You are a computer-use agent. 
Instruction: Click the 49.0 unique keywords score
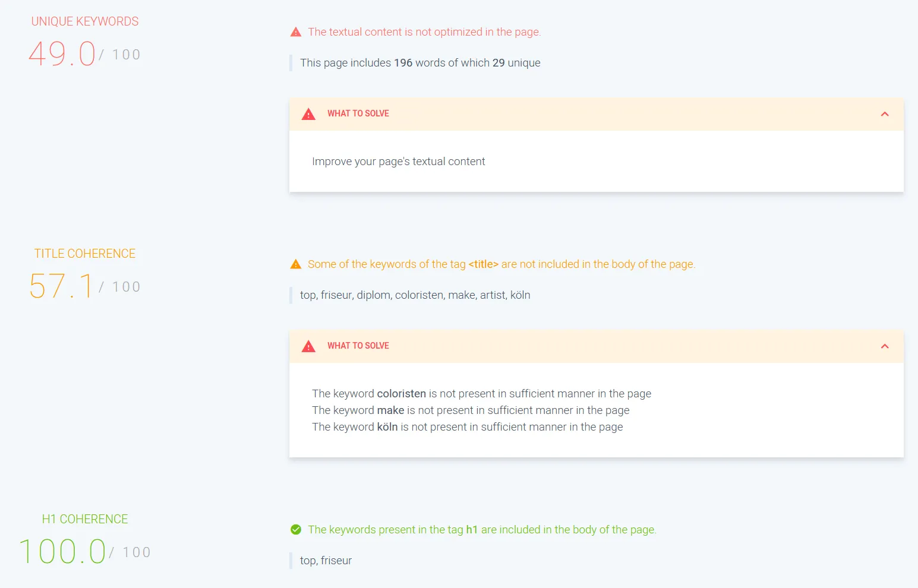click(x=62, y=54)
